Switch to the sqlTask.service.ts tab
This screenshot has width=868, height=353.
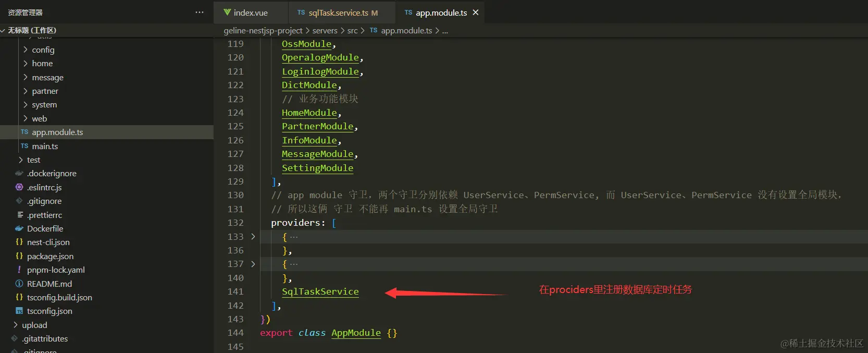click(342, 13)
